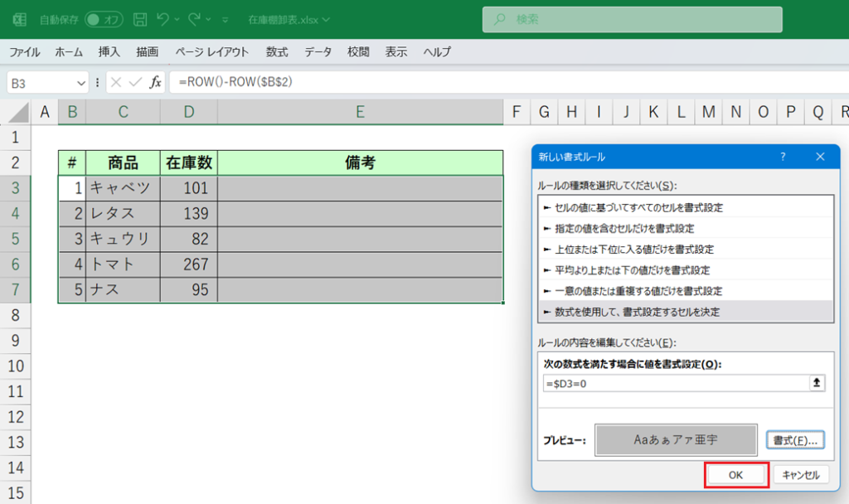
Task: Select row 10 header
Action: point(15,366)
